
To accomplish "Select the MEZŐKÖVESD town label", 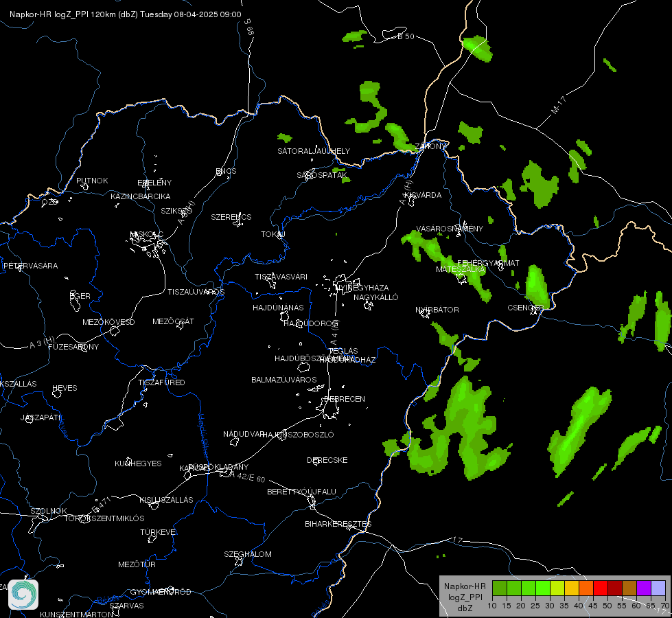I will point(108,322).
